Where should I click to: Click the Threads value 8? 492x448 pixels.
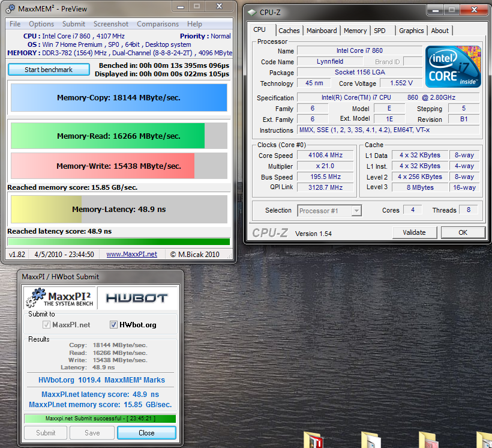[x=468, y=210]
